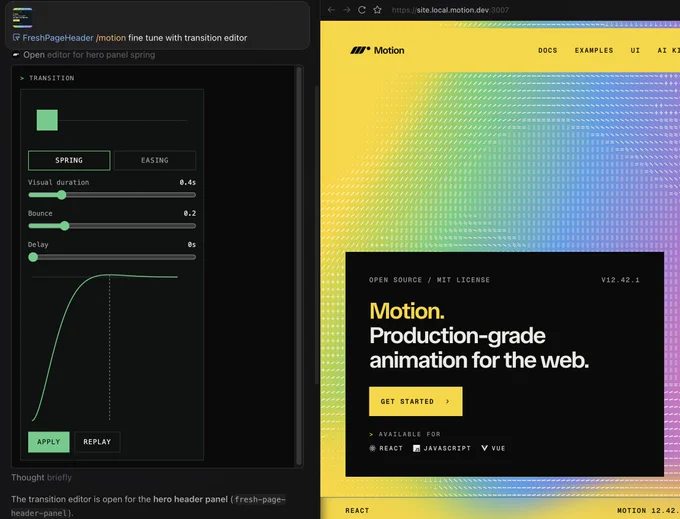Click the tool icon beside Open editor step

pos(16,55)
